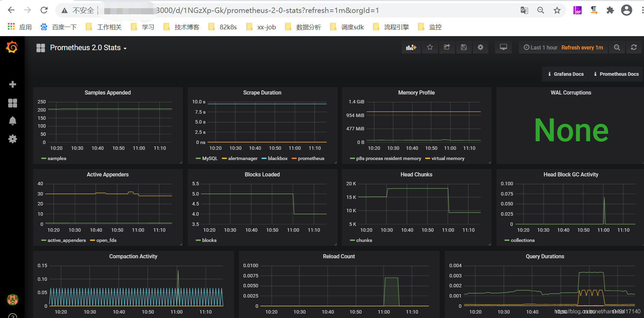Image resolution: width=644 pixels, height=318 pixels.
Task: Open the Alerting bell icon in sidebar
Action: (x=13, y=121)
